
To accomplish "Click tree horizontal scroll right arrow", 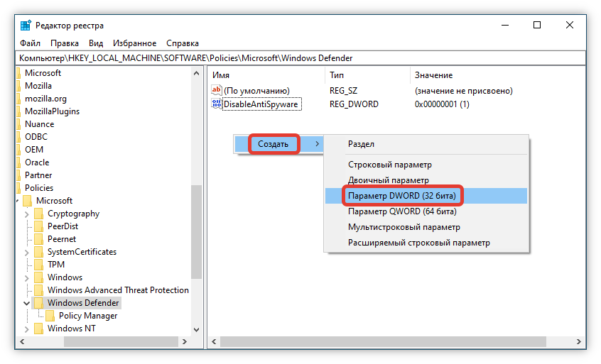I will pyautogui.click(x=185, y=341).
